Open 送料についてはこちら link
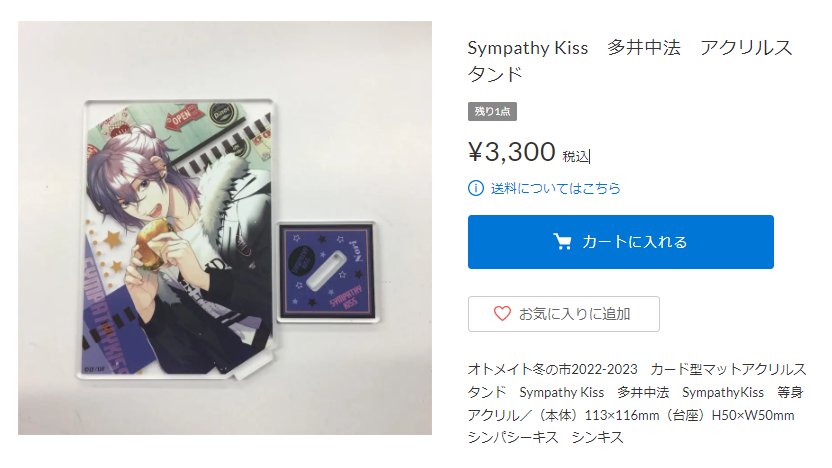Viewport: 832px width, 468px height. coord(556,188)
